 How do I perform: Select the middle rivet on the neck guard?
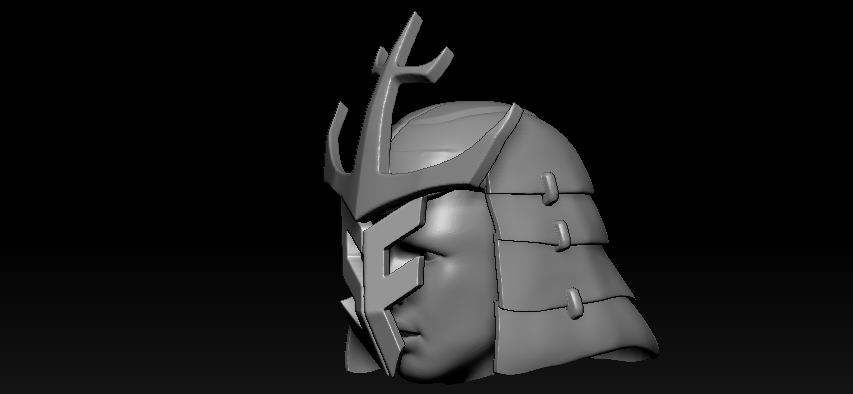[x=562, y=235]
